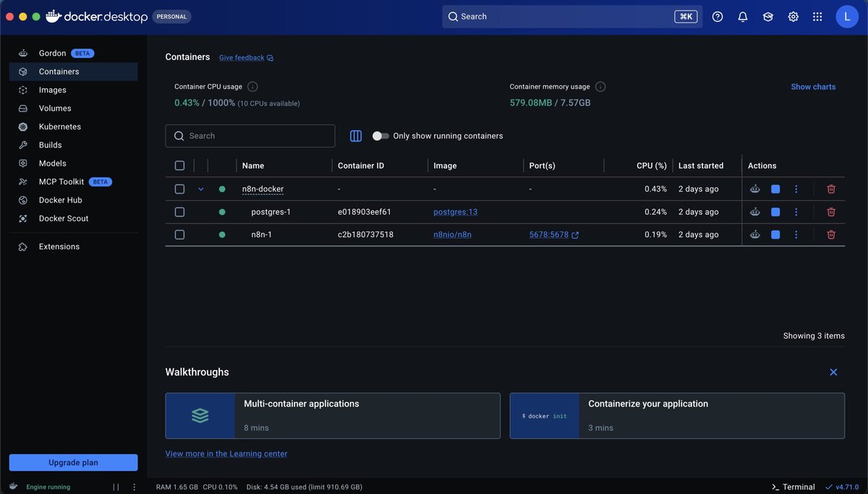Open port 5678:5678 link
This screenshot has width=868, height=494.
[x=554, y=234]
